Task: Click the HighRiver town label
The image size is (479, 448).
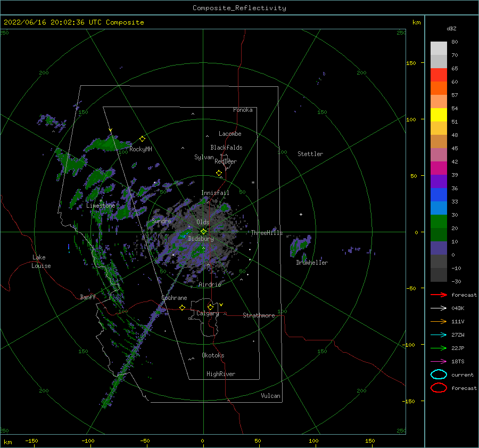Action: point(221,374)
